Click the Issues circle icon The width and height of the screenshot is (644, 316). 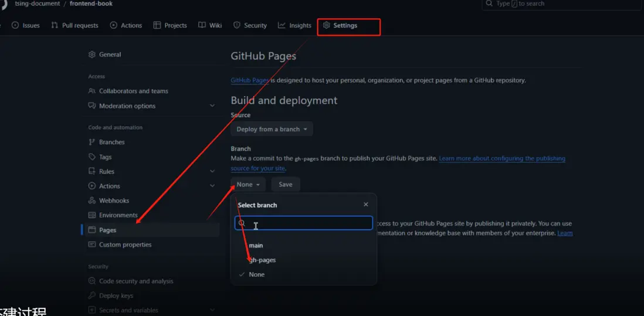coord(15,25)
